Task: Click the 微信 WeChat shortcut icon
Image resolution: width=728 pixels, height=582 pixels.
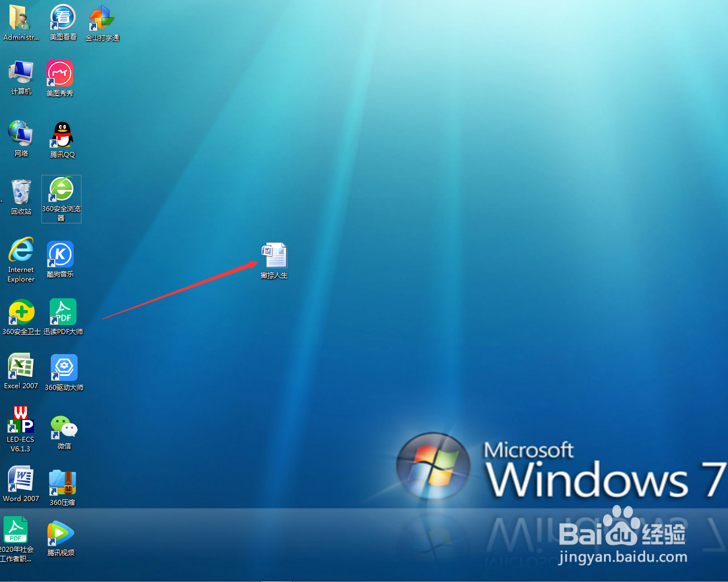Action: (x=64, y=427)
